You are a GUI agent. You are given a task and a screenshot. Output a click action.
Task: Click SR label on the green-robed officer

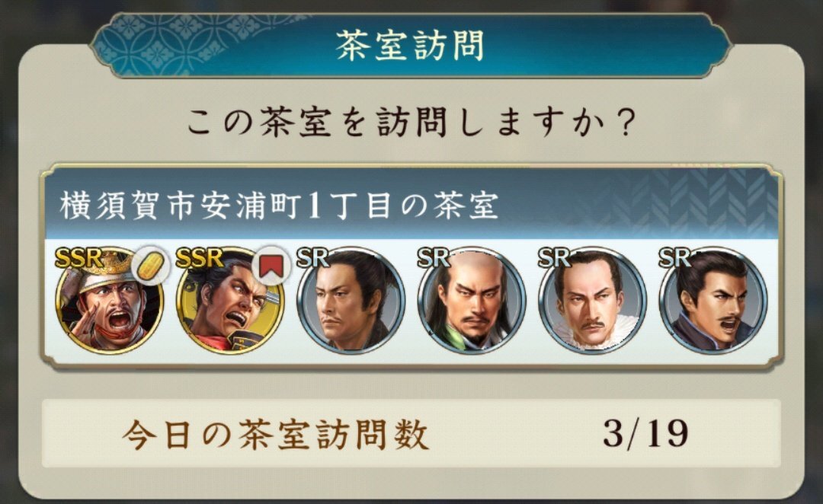[x=433, y=257]
